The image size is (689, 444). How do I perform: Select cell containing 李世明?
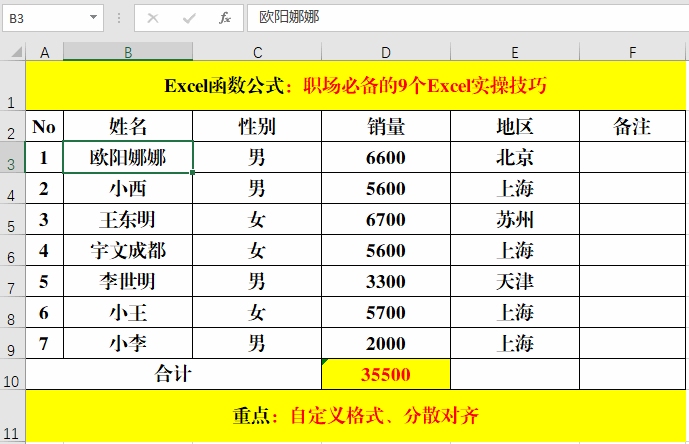pos(128,281)
